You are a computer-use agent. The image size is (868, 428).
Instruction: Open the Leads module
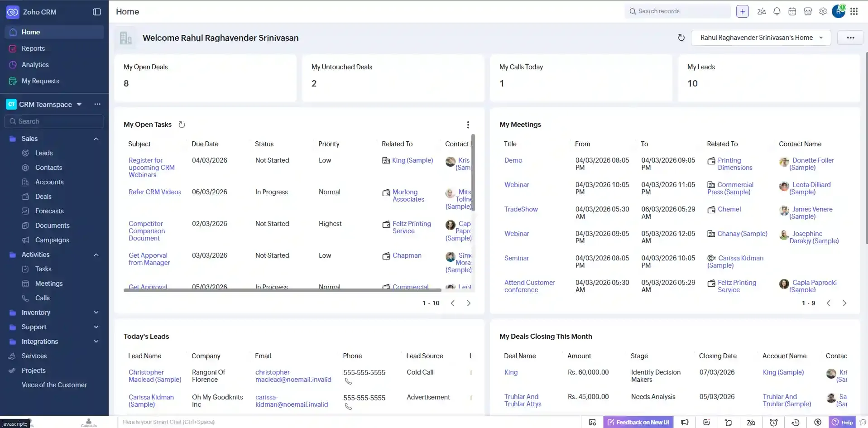[x=44, y=153]
